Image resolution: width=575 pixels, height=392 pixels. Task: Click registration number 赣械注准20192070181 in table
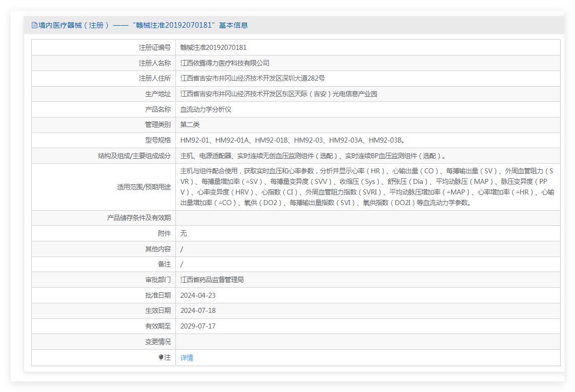pos(214,48)
